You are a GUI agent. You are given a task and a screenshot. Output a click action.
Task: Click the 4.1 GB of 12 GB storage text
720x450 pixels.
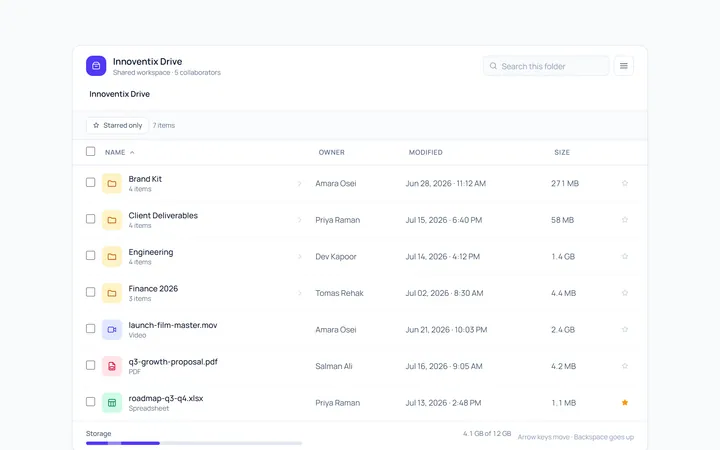[487, 433]
